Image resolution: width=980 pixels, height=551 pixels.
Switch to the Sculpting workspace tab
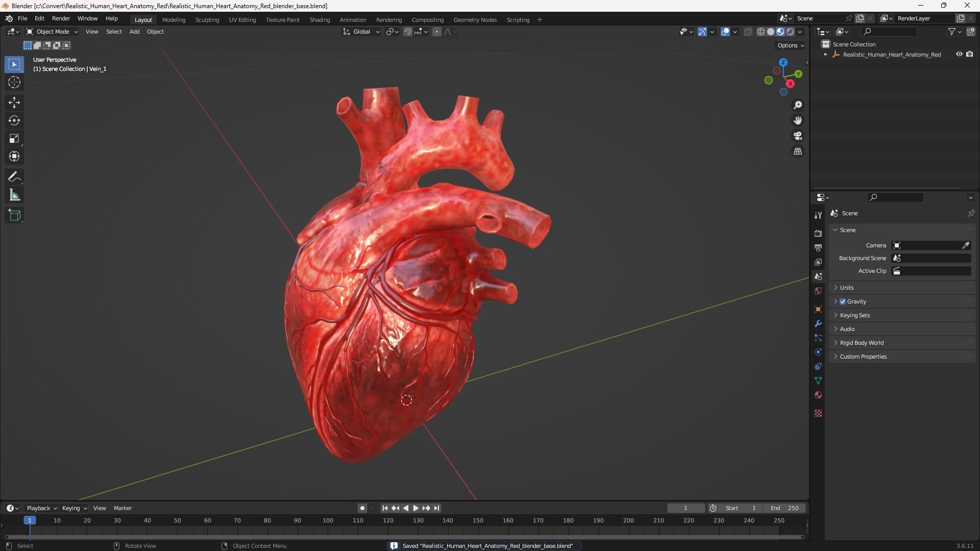(207, 20)
